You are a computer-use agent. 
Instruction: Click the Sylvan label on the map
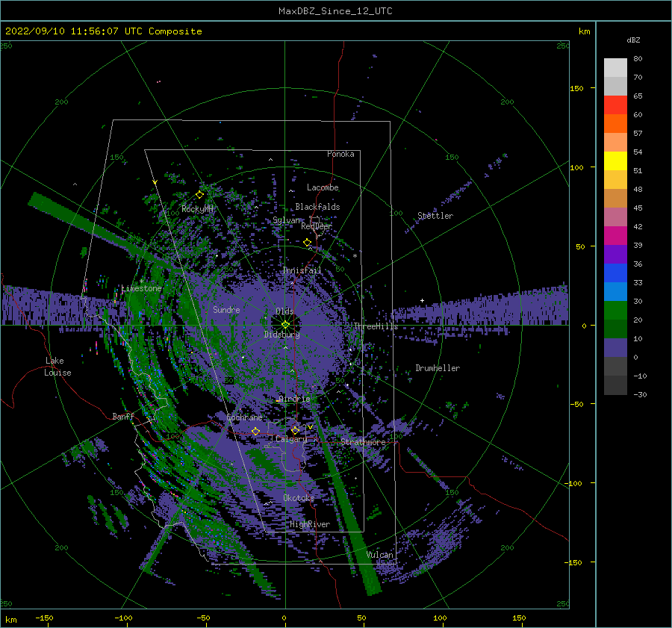pos(286,220)
